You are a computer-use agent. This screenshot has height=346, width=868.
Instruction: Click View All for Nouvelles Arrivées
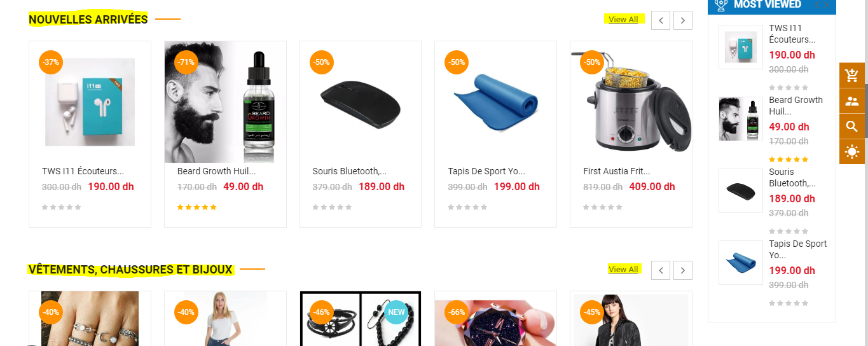point(623,19)
